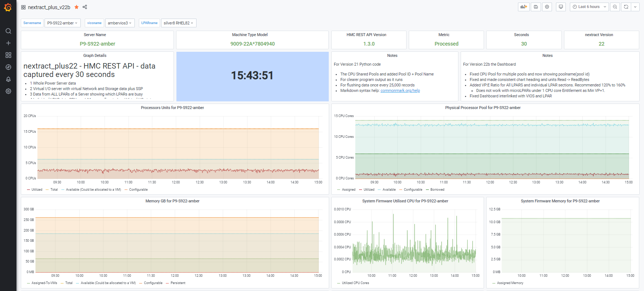Open the Dashboards grid icon in sidebar

coord(8,55)
